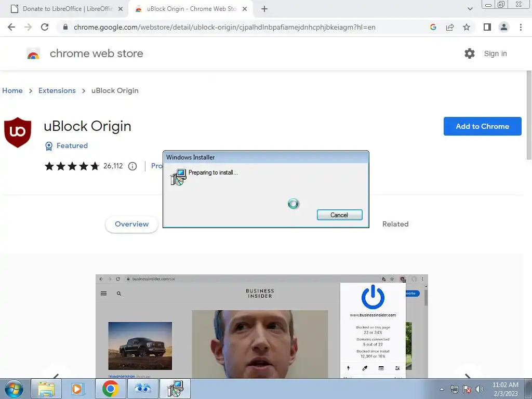Click the Featured badge
The height and width of the screenshot is (399, 532).
click(x=66, y=145)
